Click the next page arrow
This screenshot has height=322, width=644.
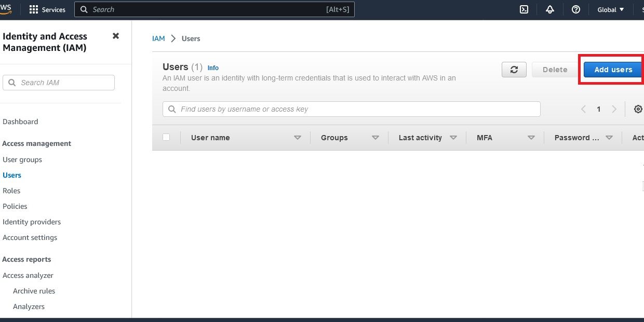click(x=614, y=109)
